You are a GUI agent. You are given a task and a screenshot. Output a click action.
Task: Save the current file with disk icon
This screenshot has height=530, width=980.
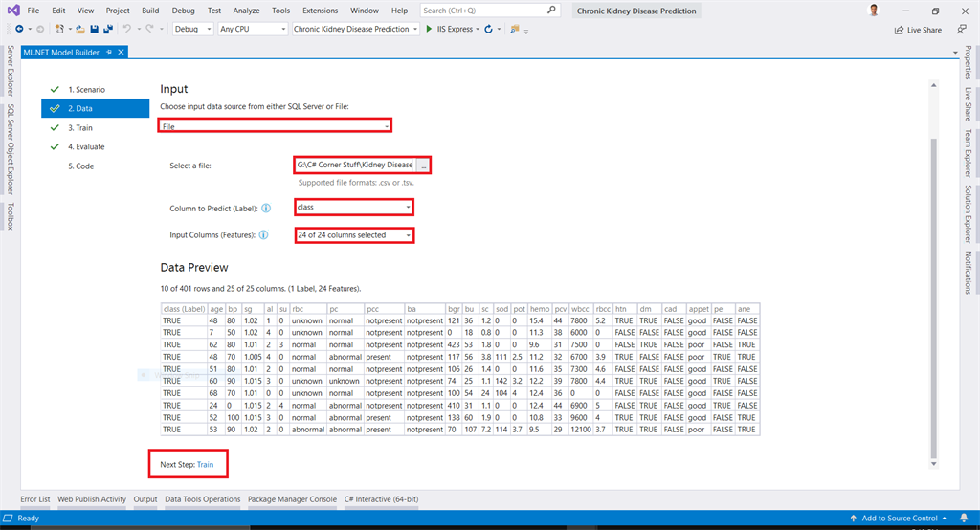[95, 29]
